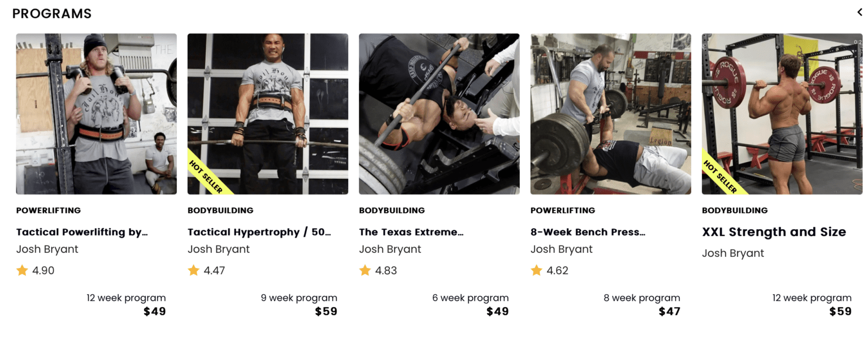Click the star rating icon on Tactical Powerlifting
The width and height of the screenshot is (868, 348).
click(x=23, y=270)
